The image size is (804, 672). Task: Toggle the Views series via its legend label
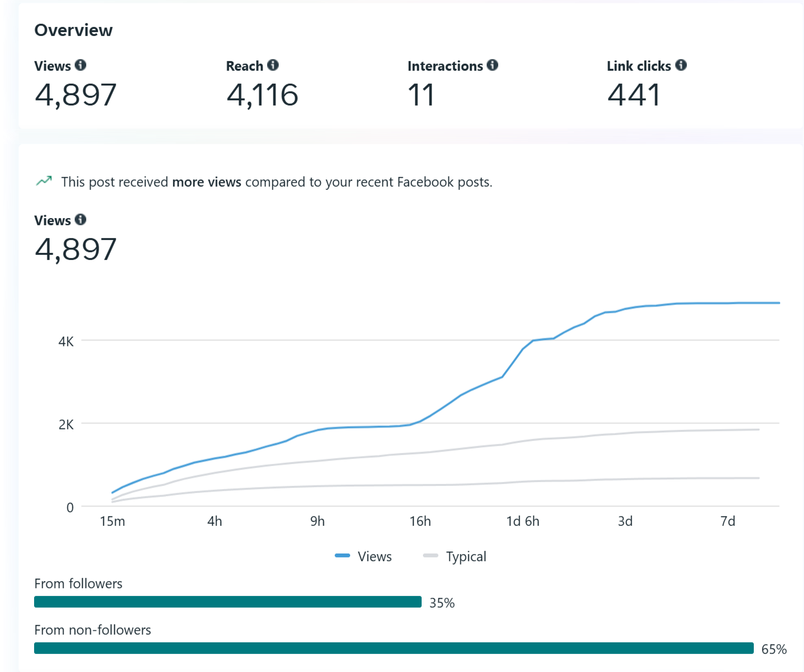click(375, 556)
